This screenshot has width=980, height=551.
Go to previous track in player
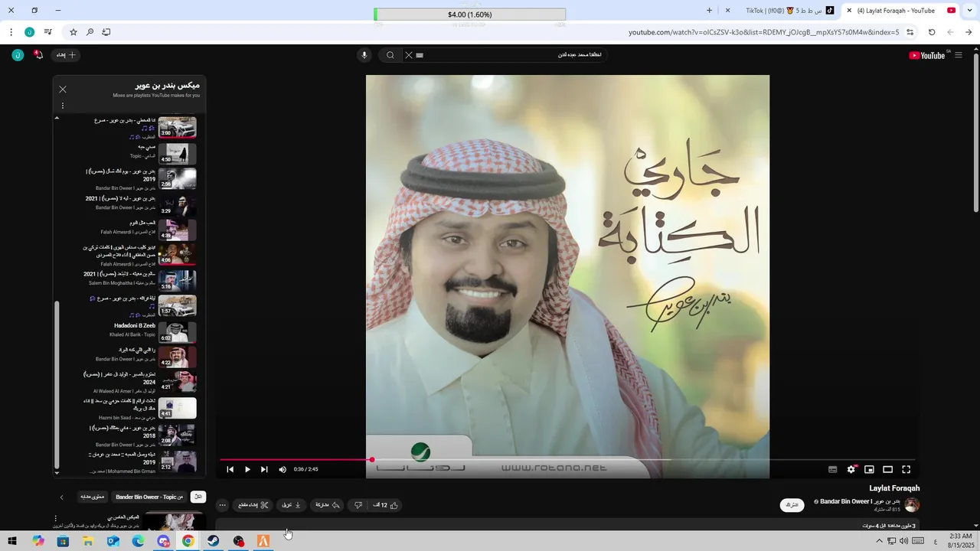point(230,469)
